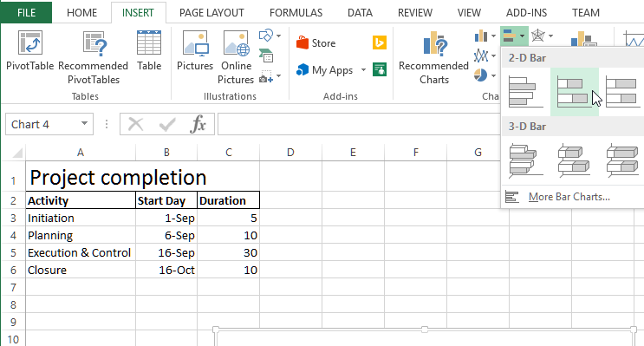Open My Apps add-ins
The width and height of the screenshot is (644, 346).
(324, 70)
